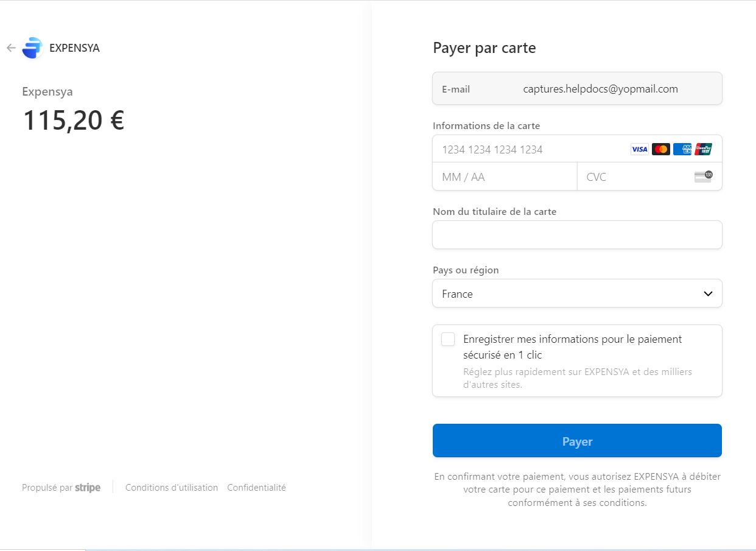Click the Expensya logo icon
This screenshot has height=551, width=756.
click(32, 48)
